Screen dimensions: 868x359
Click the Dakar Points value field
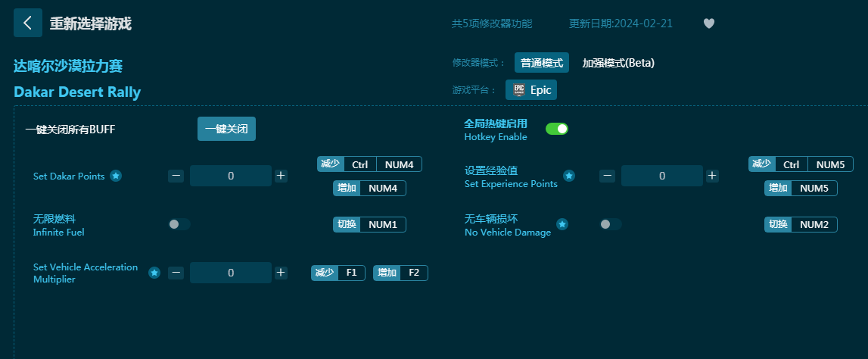click(x=231, y=176)
